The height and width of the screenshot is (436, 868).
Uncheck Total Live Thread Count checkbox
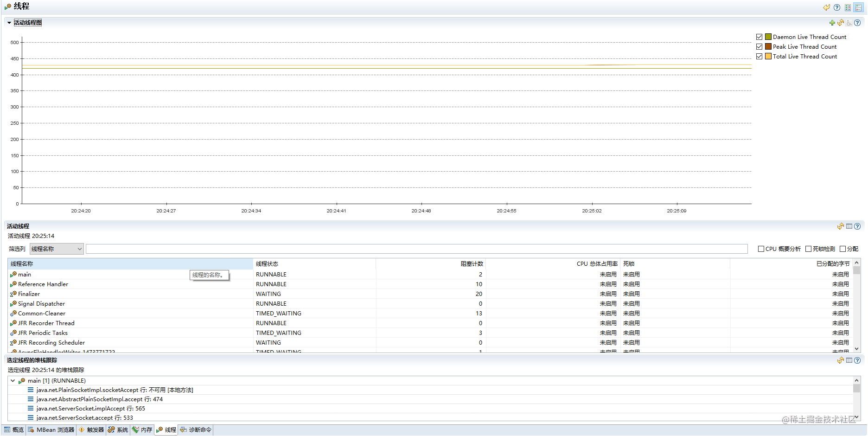click(759, 57)
